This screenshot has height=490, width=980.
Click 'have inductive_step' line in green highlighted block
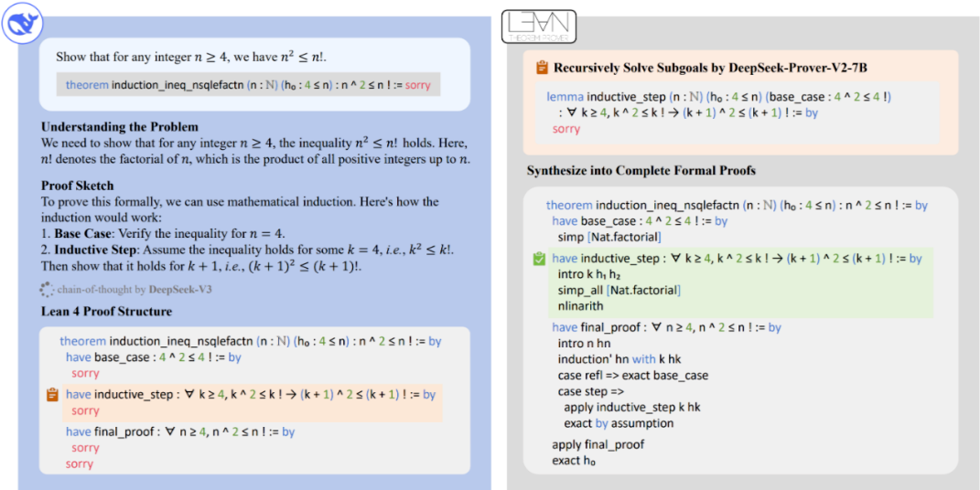pos(737,259)
